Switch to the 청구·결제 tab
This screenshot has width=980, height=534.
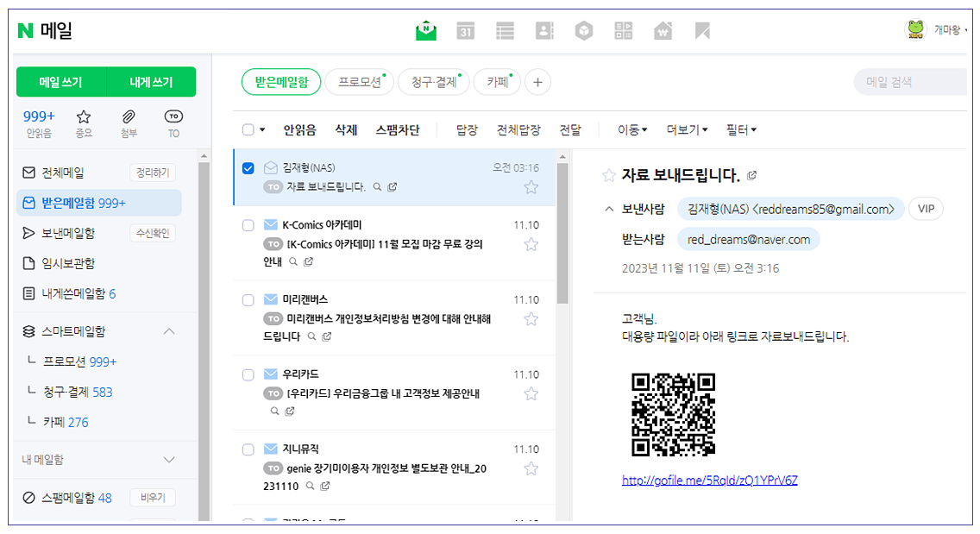[x=434, y=82]
